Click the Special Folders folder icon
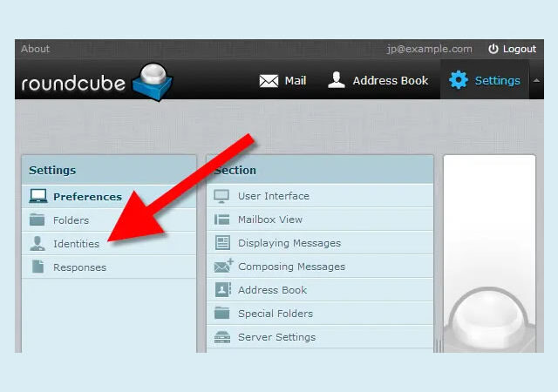Viewport: 558px width, 392px height. 222,313
